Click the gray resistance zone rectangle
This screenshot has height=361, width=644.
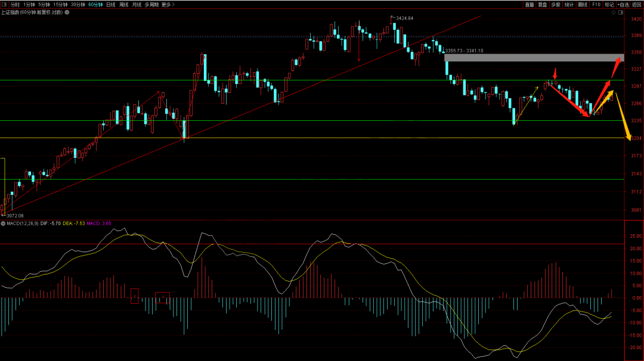click(533, 58)
